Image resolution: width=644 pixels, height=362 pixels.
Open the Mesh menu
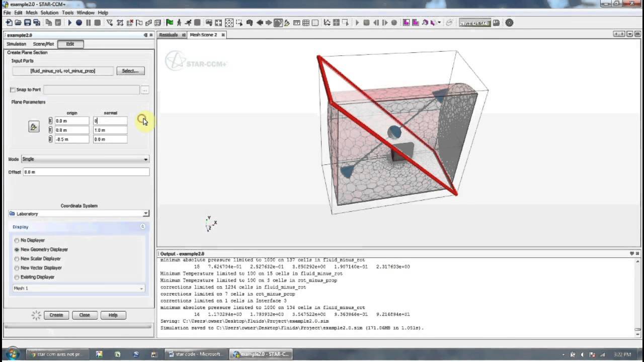31,13
